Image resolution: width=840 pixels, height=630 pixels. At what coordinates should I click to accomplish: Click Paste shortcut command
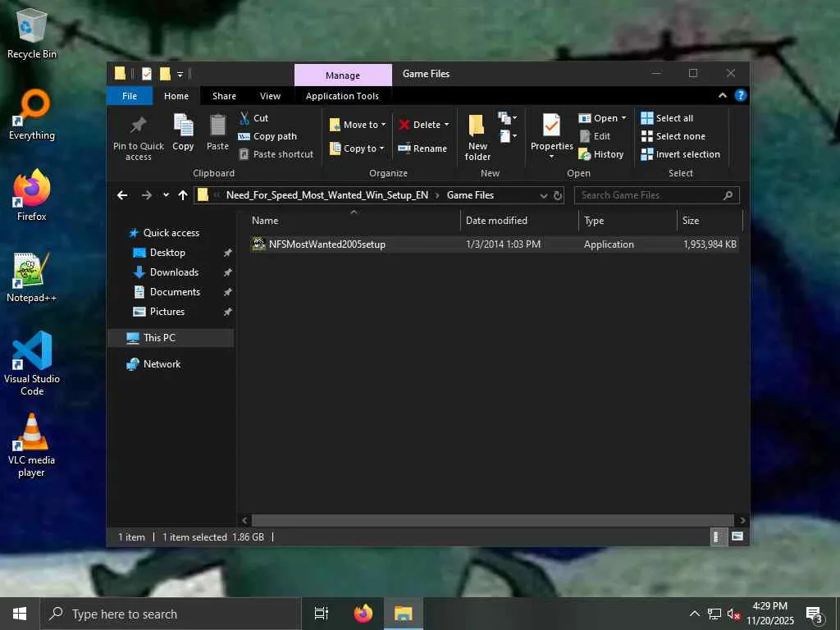coord(276,154)
